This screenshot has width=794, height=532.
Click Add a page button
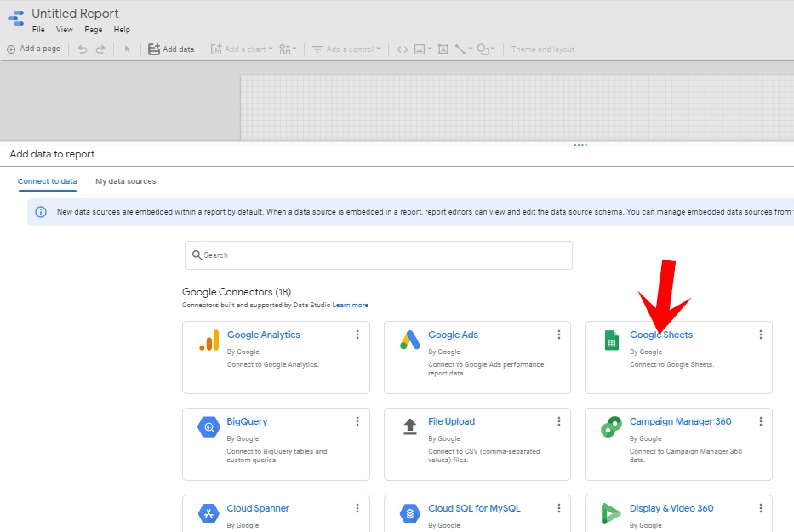tap(33, 49)
